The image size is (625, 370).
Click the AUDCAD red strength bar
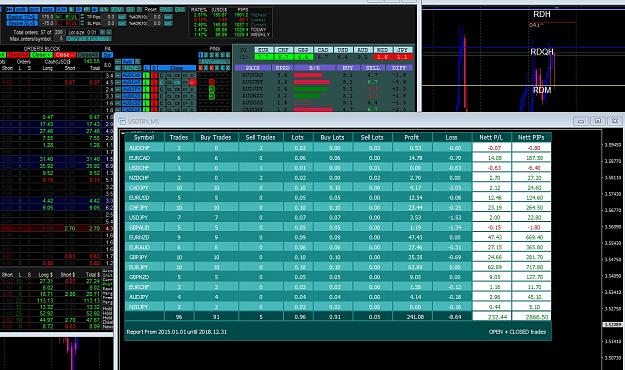(308, 75)
